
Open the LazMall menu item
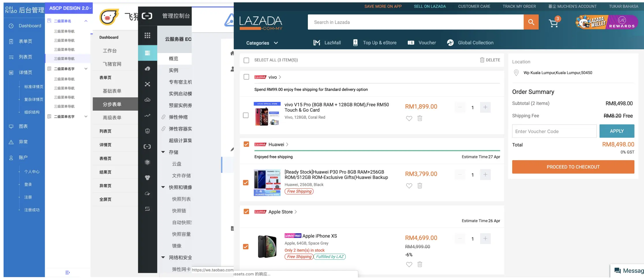327,43
